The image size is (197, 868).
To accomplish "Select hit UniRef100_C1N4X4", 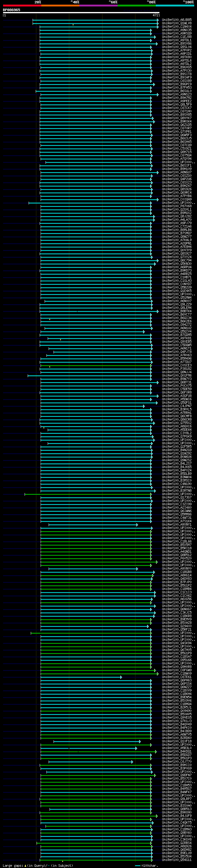I will coord(177,26).
